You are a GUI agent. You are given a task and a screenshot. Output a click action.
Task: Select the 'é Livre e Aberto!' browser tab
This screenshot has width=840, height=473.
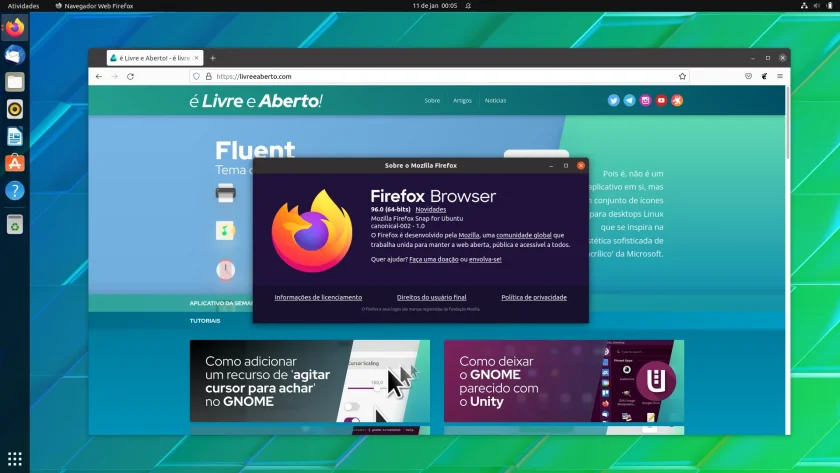pos(155,58)
